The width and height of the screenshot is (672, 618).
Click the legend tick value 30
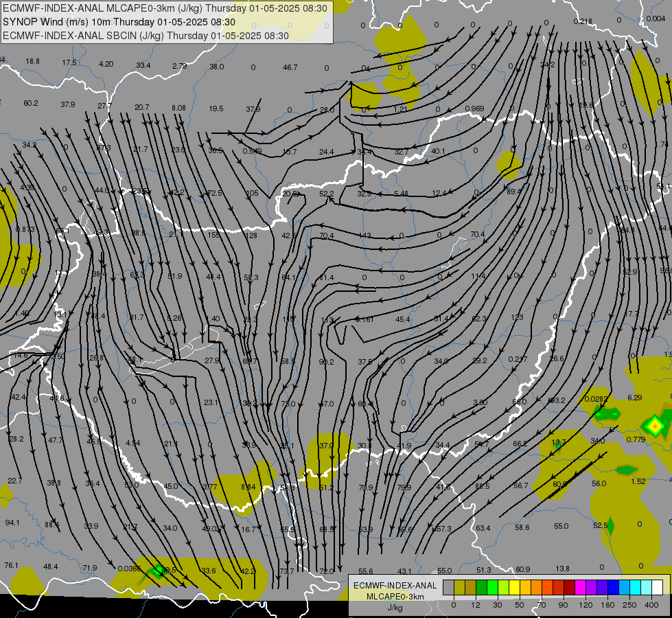[x=497, y=605]
